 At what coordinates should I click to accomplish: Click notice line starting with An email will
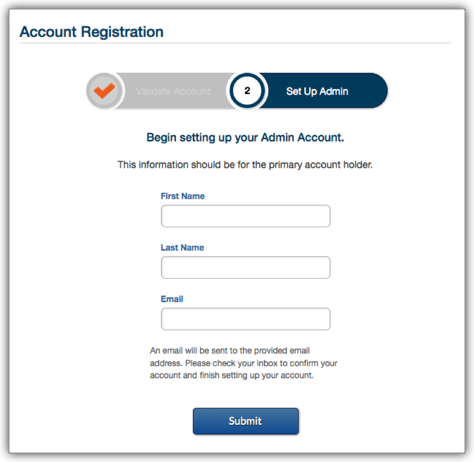tap(230, 351)
